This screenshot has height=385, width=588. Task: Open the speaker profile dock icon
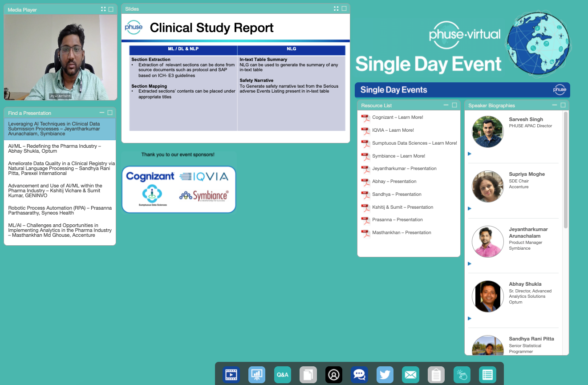334,374
